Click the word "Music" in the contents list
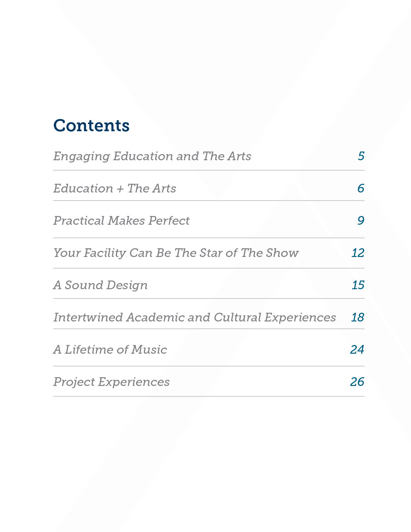Screen dimensions: 411x532 (x=149, y=350)
